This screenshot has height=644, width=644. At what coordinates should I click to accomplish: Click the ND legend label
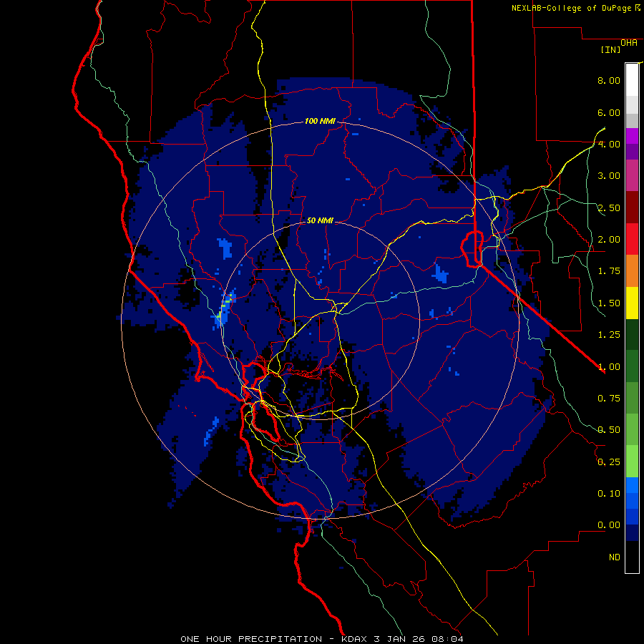(x=615, y=557)
